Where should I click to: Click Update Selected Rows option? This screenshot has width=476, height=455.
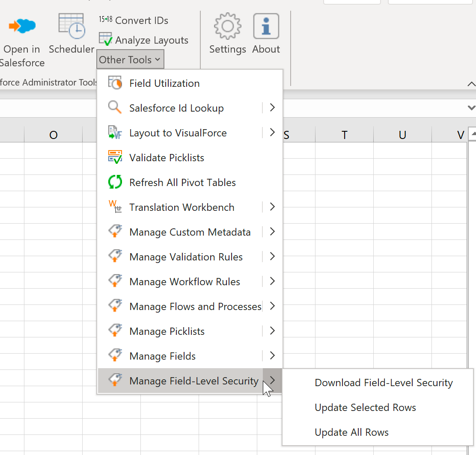click(x=365, y=408)
